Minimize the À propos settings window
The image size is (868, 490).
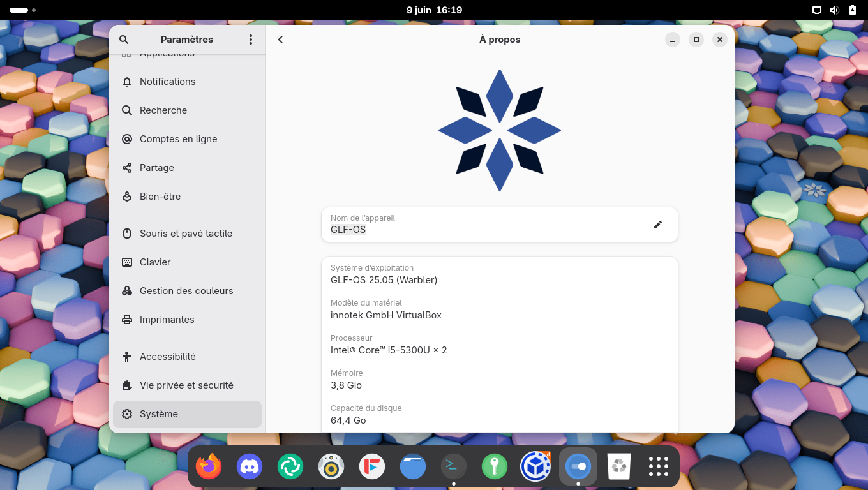tap(673, 40)
